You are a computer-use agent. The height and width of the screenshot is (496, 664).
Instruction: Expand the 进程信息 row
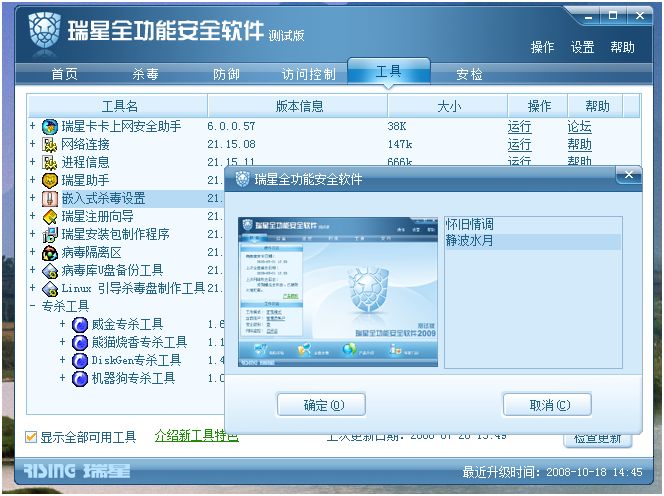[x=33, y=162]
